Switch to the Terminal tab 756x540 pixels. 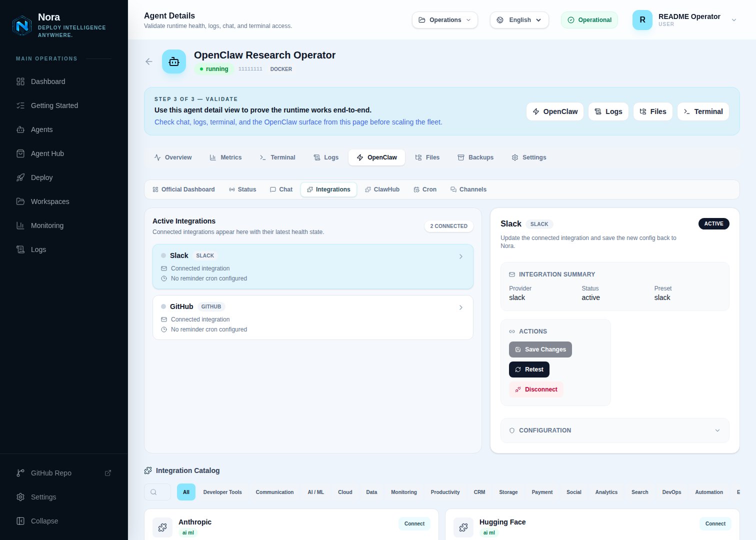277,157
